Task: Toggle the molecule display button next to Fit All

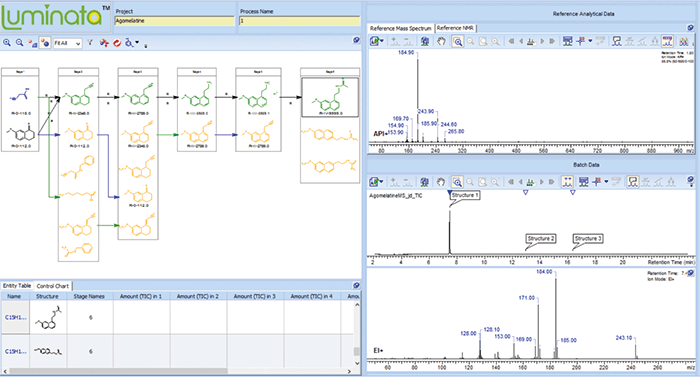Action: point(45,43)
